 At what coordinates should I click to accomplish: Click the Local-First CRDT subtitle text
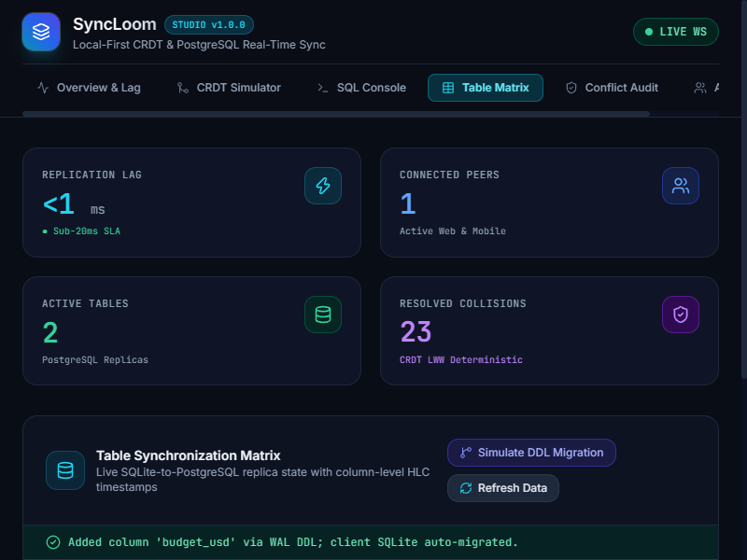[x=199, y=45]
